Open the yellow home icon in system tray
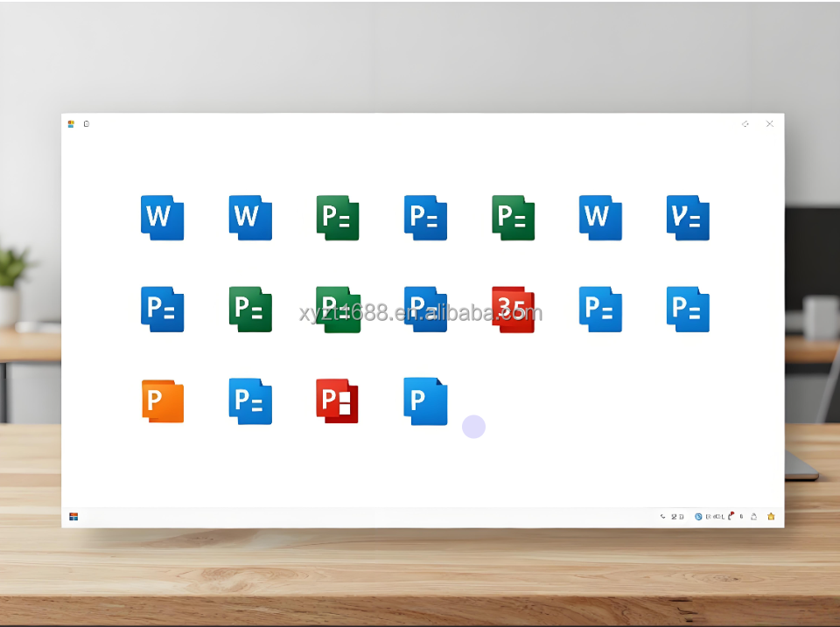This screenshot has height=627, width=840. coord(771,516)
